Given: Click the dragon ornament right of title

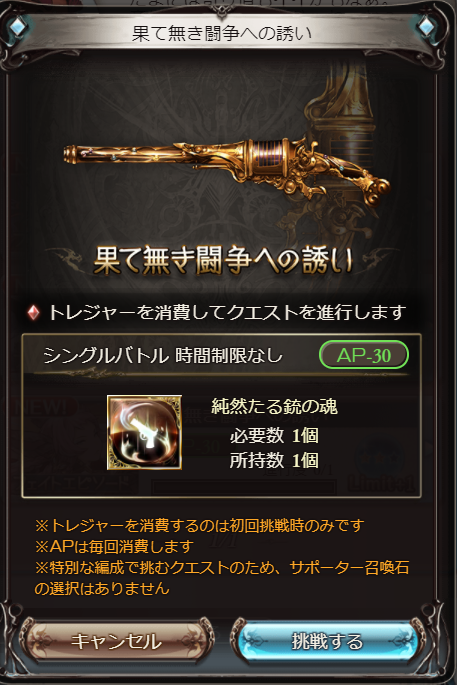Looking at the screenshot, I should coord(378,259).
